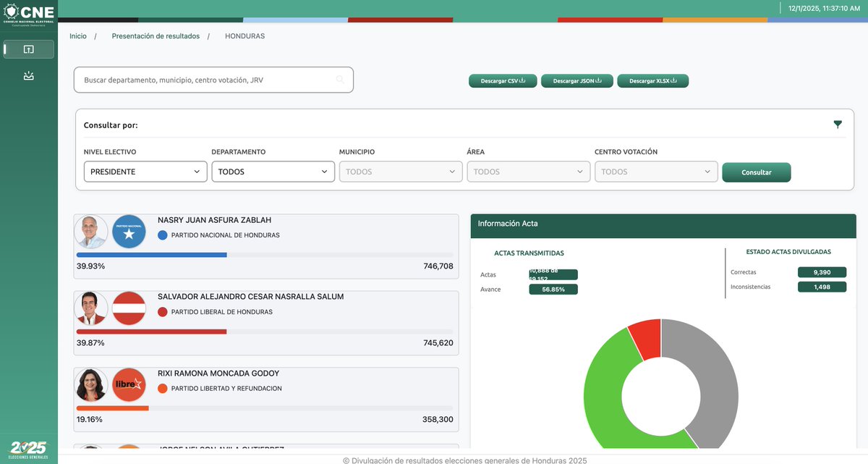Click the 358,300 vote count
Image resolution: width=868 pixels, height=464 pixels.
coord(438,420)
